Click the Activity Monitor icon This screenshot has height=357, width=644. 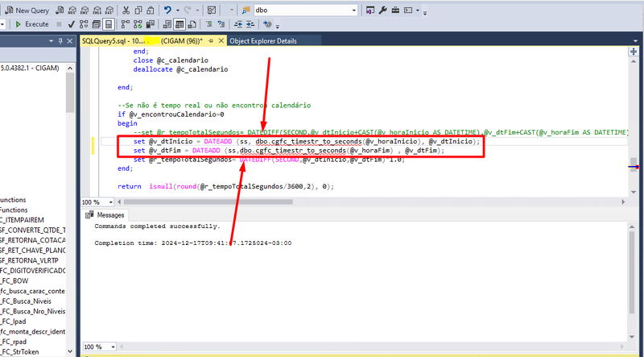click(212, 10)
